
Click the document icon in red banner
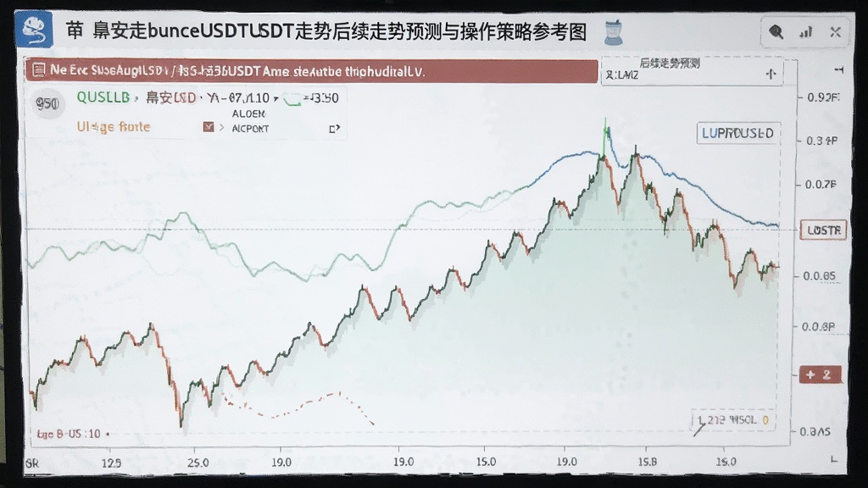point(39,70)
